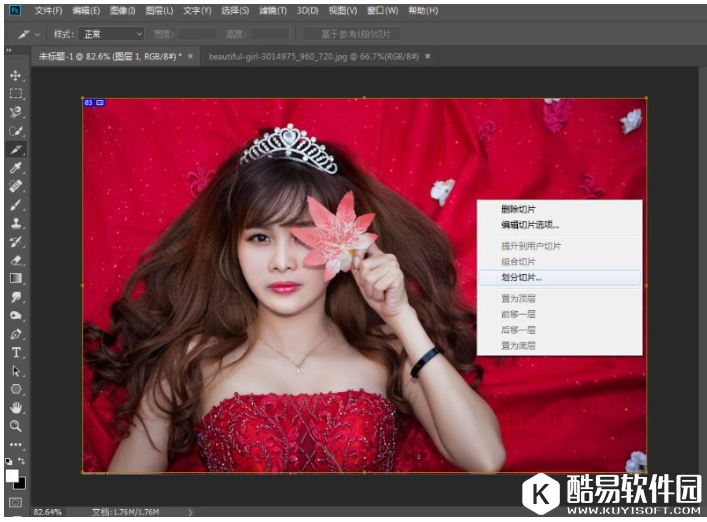Expand the Slice tool preset picker arrow
The image size is (707, 522).
(x=36, y=34)
